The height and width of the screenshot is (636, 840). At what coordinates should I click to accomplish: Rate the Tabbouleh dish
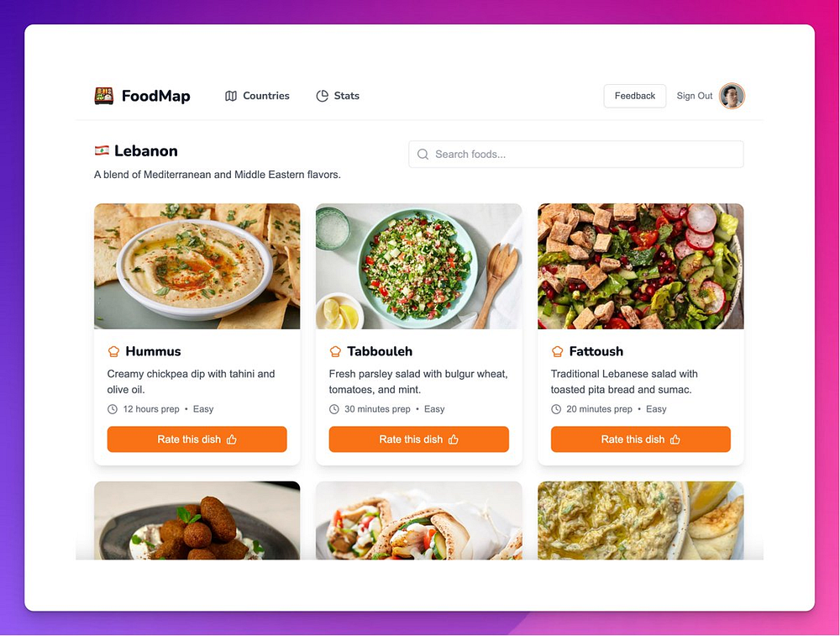coord(419,439)
